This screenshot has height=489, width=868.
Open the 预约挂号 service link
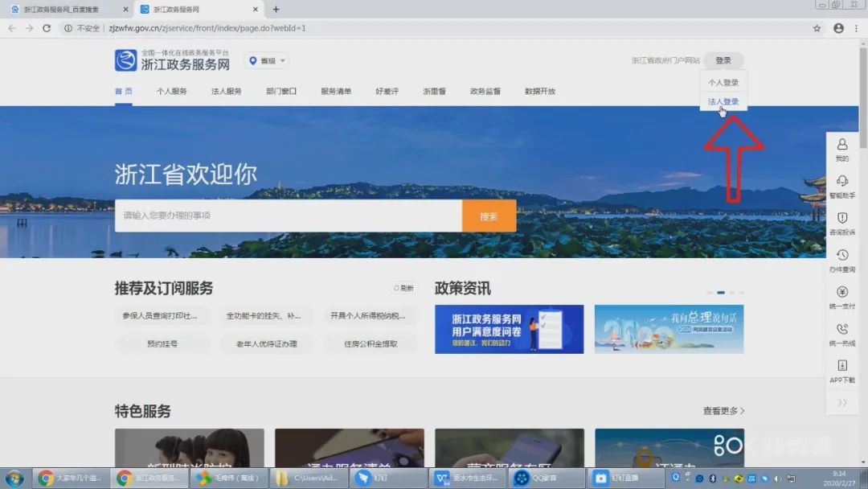tap(162, 344)
